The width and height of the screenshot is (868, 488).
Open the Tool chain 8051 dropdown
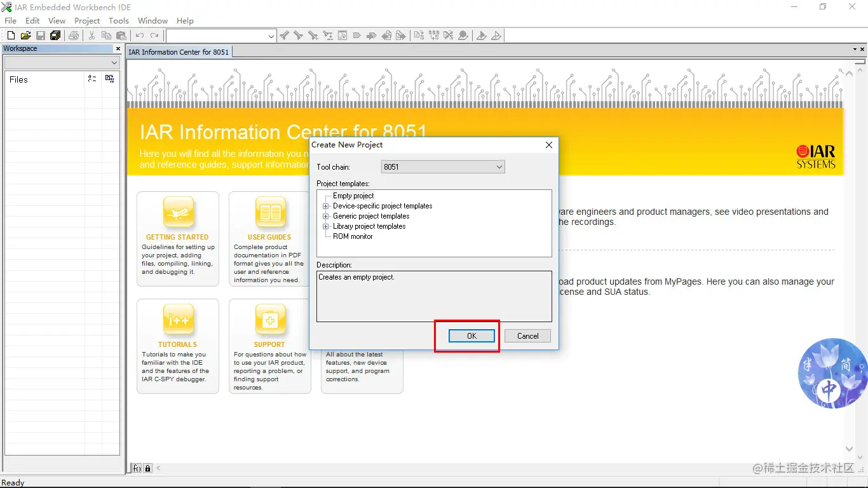443,167
